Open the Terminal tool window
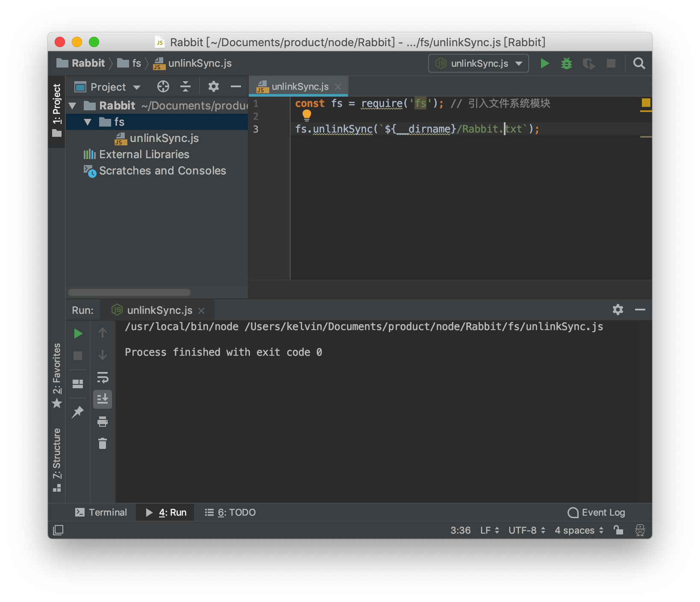The image size is (700, 602). pyautogui.click(x=101, y=512)
